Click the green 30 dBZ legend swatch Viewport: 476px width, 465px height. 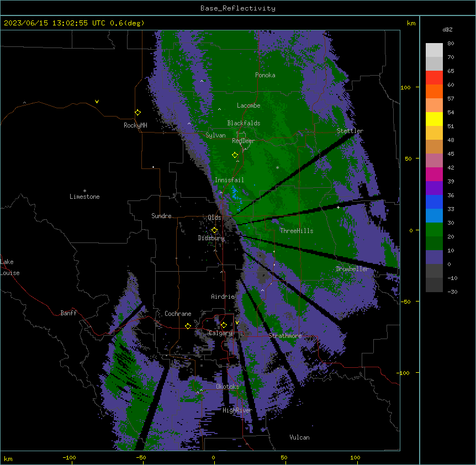(x=434, y=230)
